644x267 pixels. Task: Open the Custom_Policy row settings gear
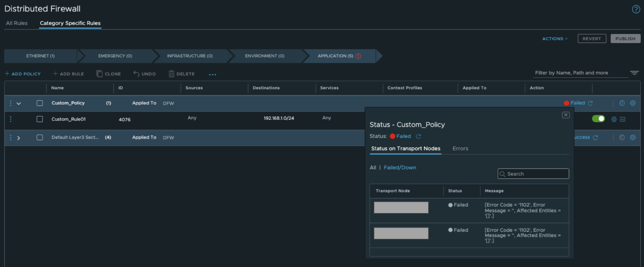pos(633,103)
